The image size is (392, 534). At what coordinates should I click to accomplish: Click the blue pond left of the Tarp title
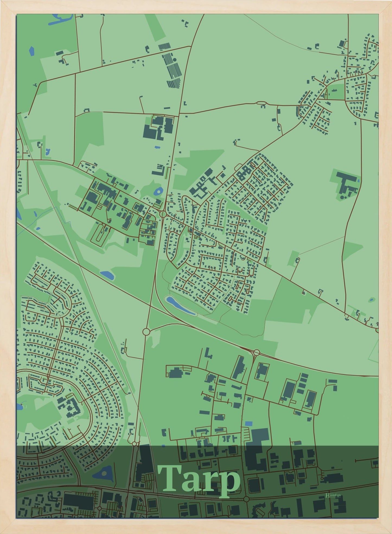click(x=103, y=473)
